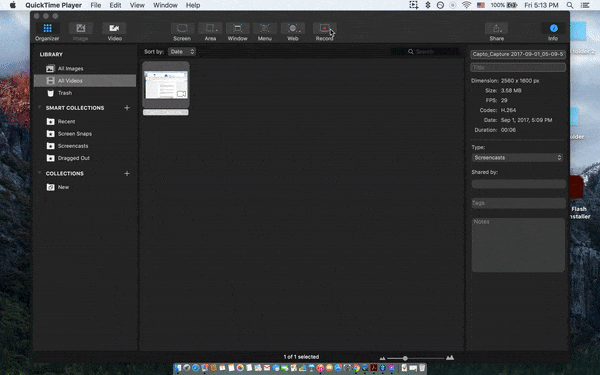The image size is (600, 375).
Task: Switch to the Video editor
Action: [x=114, y=32]
